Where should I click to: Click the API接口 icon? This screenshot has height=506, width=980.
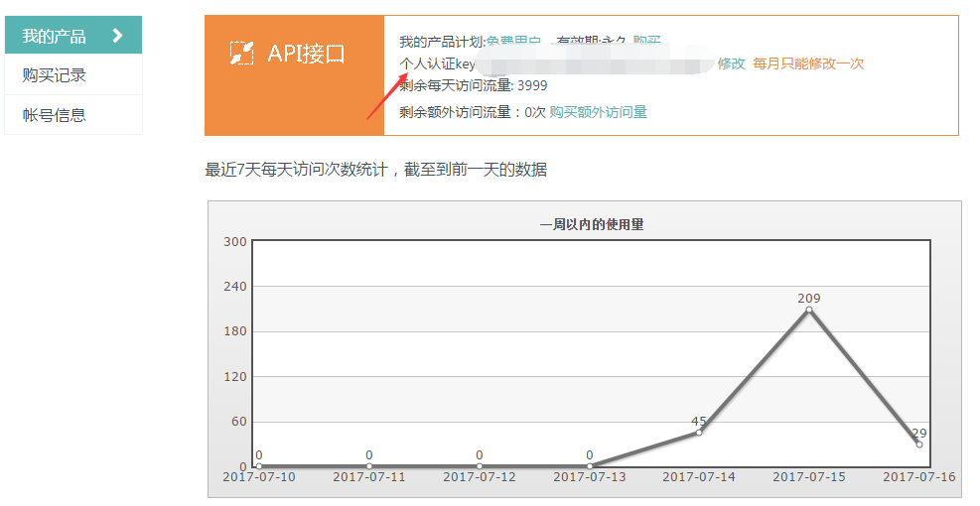241,54
